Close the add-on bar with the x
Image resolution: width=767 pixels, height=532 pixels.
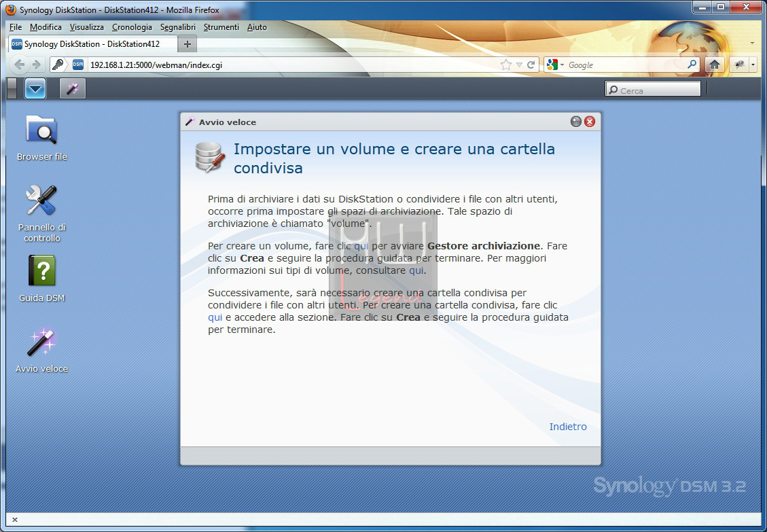click(x=15, y=520)
